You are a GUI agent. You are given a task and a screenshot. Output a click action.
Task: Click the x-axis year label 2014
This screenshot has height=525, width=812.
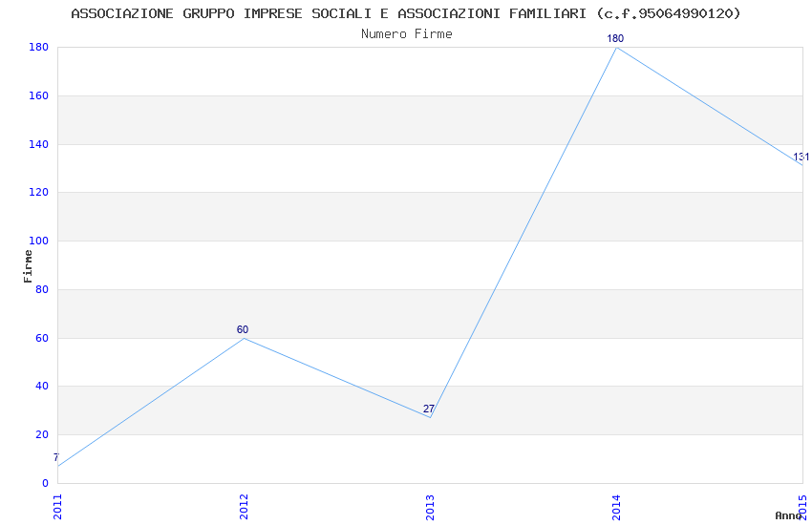pyautogui.click(x=616, y=507)
